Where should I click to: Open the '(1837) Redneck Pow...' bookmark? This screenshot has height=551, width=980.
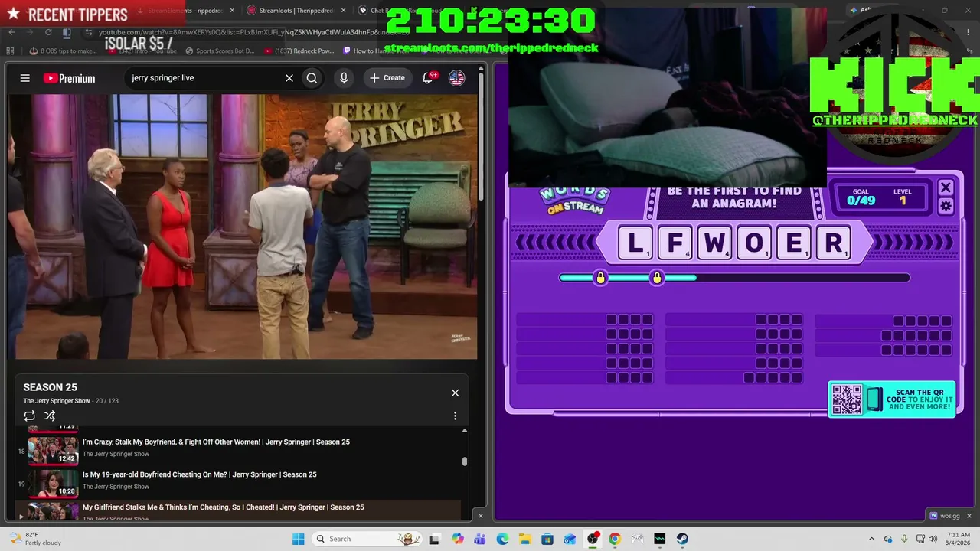point(299,51)
